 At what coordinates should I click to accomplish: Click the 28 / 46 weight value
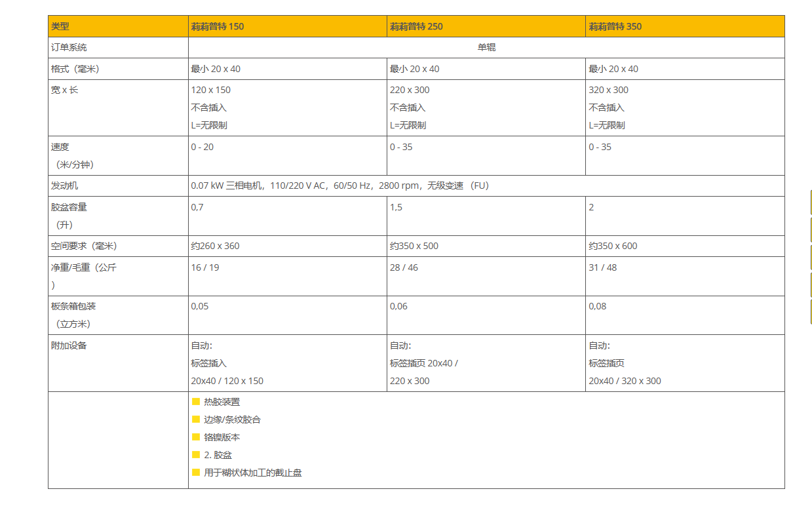404,267
